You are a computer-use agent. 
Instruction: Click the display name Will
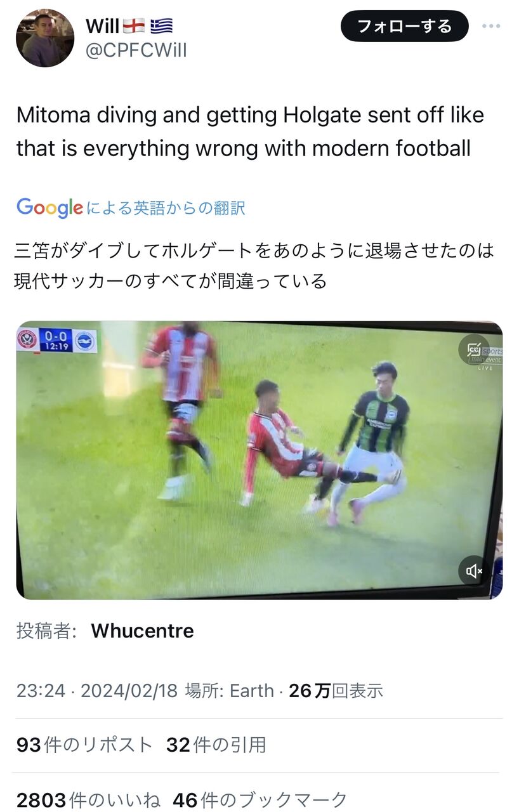click(102, 26)
